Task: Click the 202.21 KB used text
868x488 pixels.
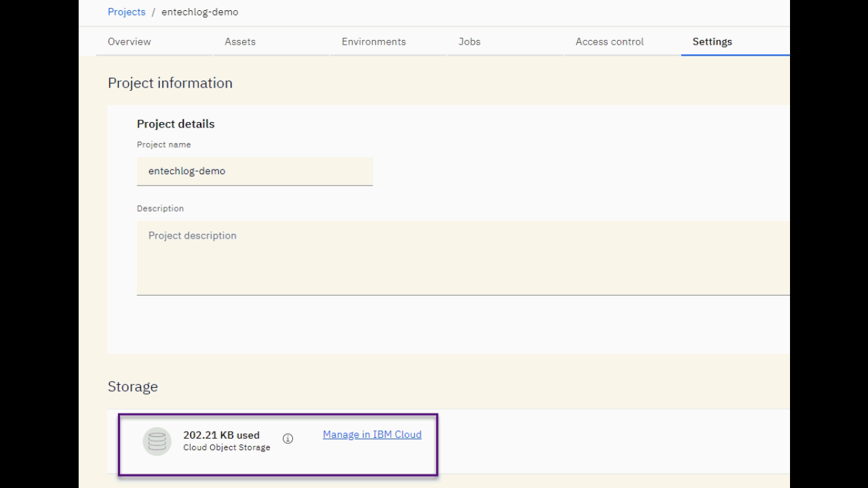Action: coord(221,435)
